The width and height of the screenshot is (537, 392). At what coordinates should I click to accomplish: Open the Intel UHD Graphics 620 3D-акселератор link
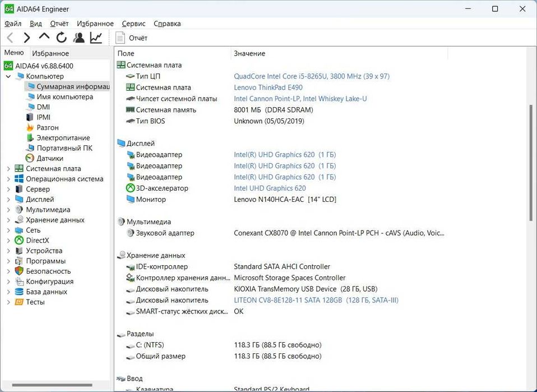click(270, 188)
